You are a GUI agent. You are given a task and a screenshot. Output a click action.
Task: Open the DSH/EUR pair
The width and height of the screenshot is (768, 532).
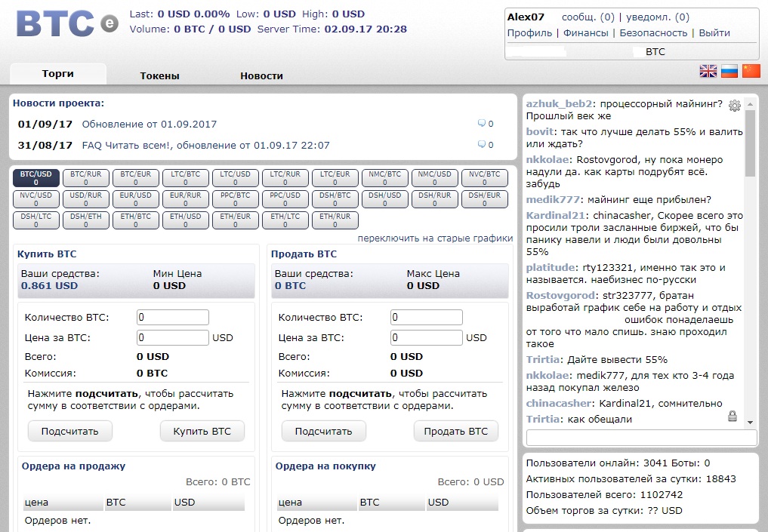coord(485,199)
